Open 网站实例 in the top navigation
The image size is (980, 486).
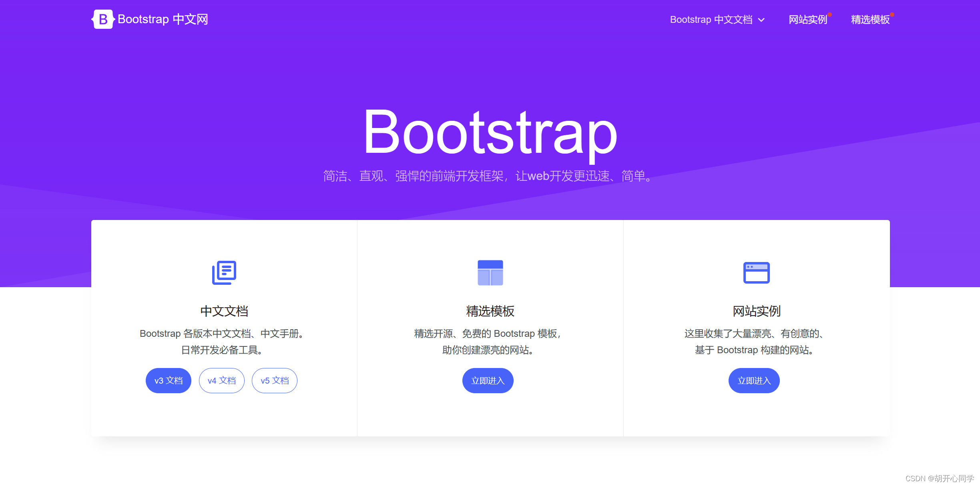coord(807,20)
